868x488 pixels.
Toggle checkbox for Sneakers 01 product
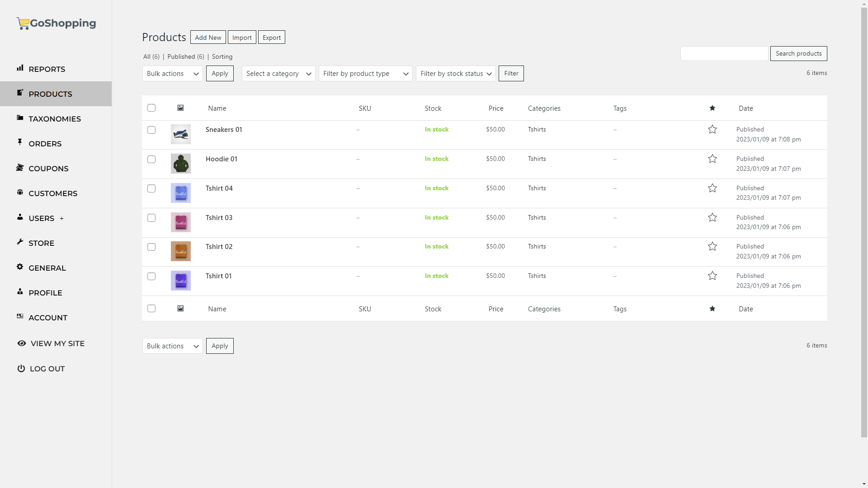pyautogui.click(x=151, y=129)
